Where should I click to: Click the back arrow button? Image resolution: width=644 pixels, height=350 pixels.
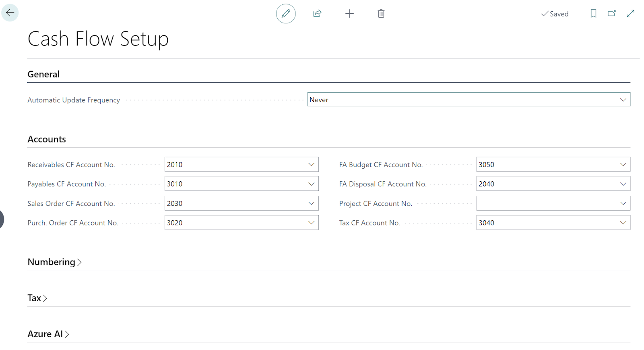tap(10, 13)
